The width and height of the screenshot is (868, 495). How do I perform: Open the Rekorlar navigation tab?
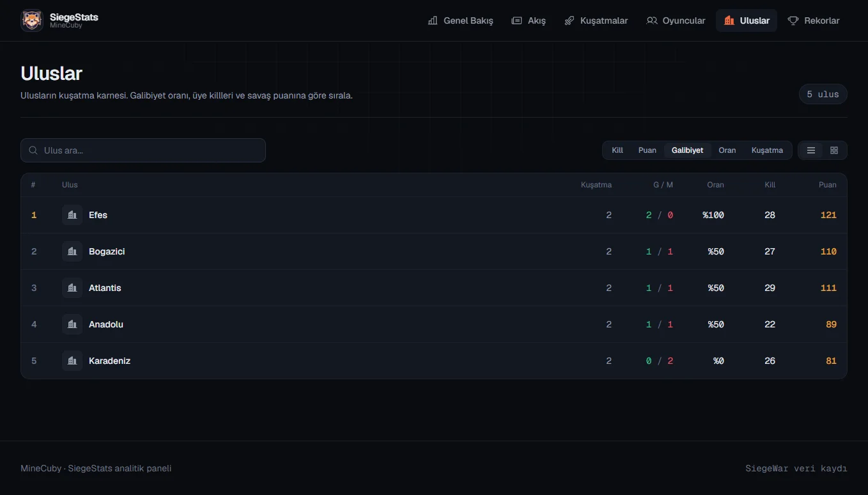pos(814,20)
